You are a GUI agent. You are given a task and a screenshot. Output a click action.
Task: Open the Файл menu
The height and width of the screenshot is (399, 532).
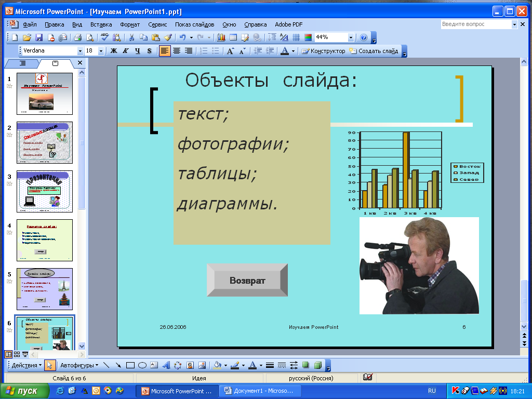[30, 24]
